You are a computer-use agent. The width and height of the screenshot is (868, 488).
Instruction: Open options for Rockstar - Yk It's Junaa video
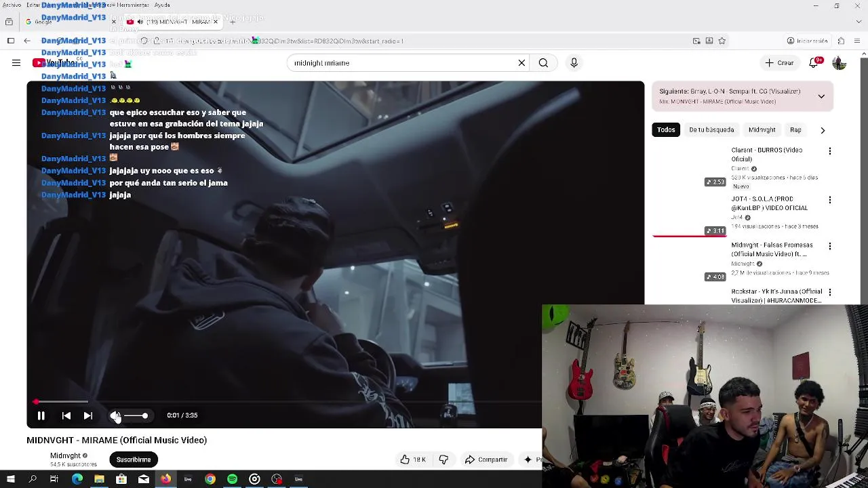pyautogui.click(x=830, y=292)
